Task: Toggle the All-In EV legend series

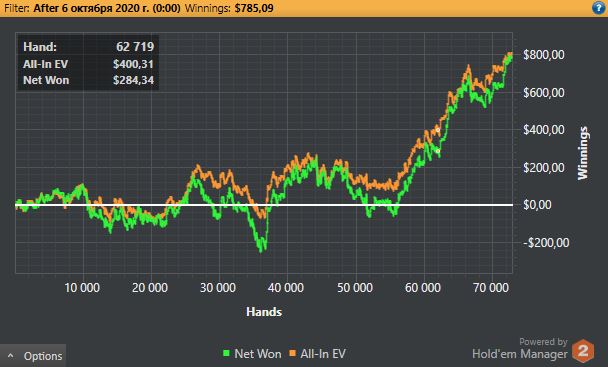Action: tap(317, 353)
